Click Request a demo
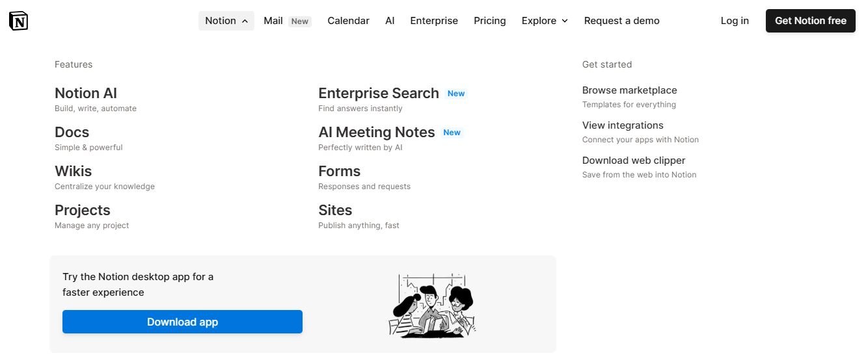Viewport: 868px width, 362px height. click(621, 21)
